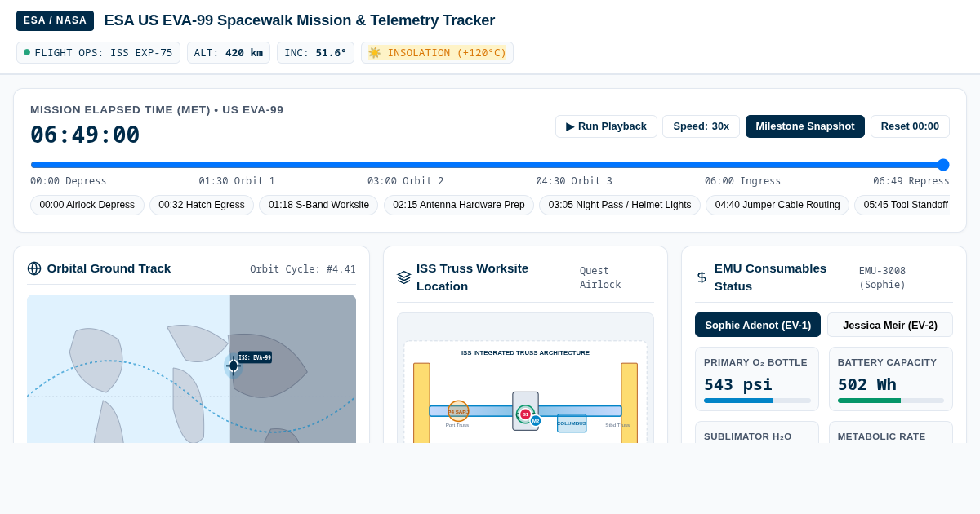Screen dimensions: 980x514
Task: Click the Orbit Cycle: #4.41 label
Action: (303, 269)
